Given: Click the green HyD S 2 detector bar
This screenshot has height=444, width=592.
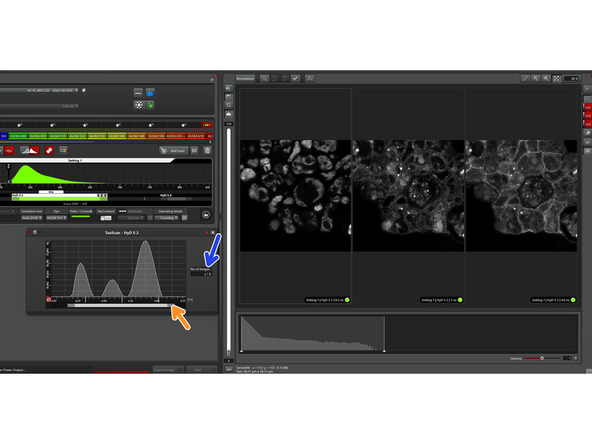Looking at the screenshot, I should tap(60, 196).
